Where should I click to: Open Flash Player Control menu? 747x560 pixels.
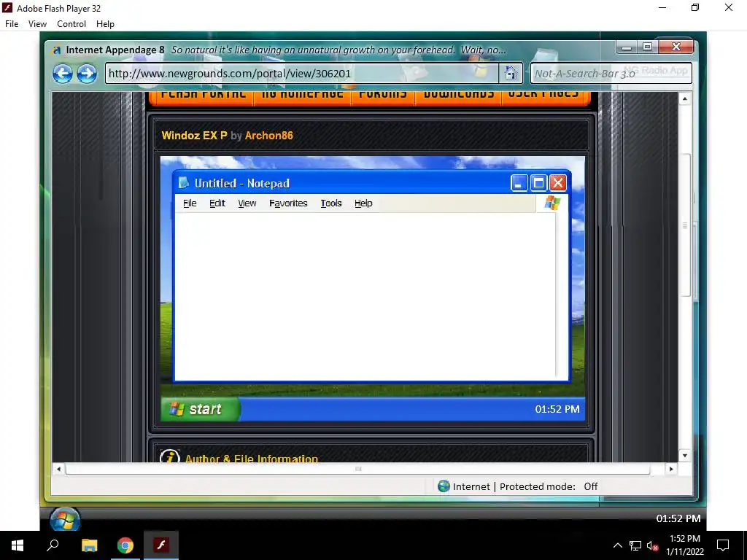point(71,24)
